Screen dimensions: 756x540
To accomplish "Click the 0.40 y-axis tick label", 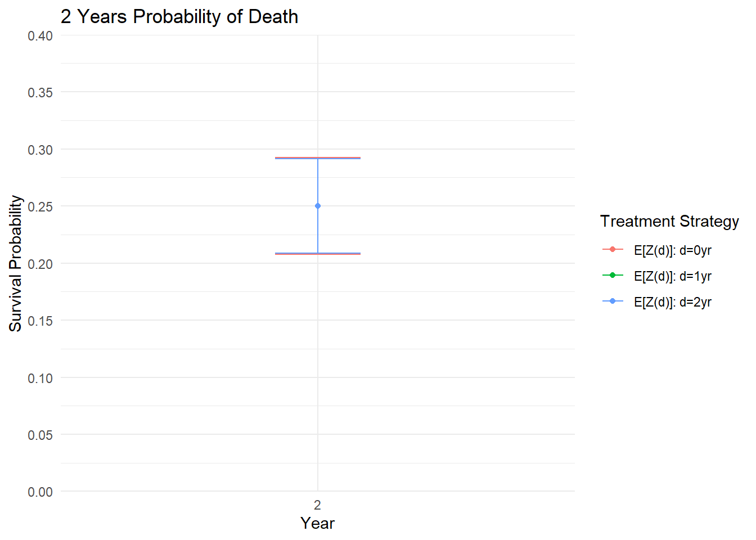I will (40, 36).
